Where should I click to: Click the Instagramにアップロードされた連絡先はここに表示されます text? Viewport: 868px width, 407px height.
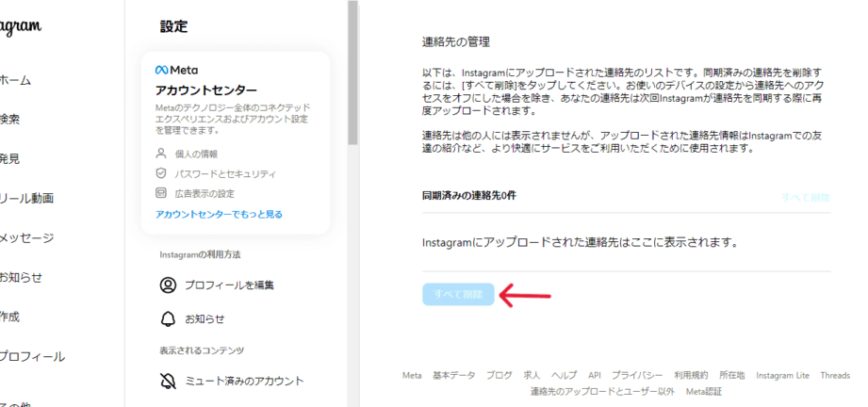tap(581, 242)
